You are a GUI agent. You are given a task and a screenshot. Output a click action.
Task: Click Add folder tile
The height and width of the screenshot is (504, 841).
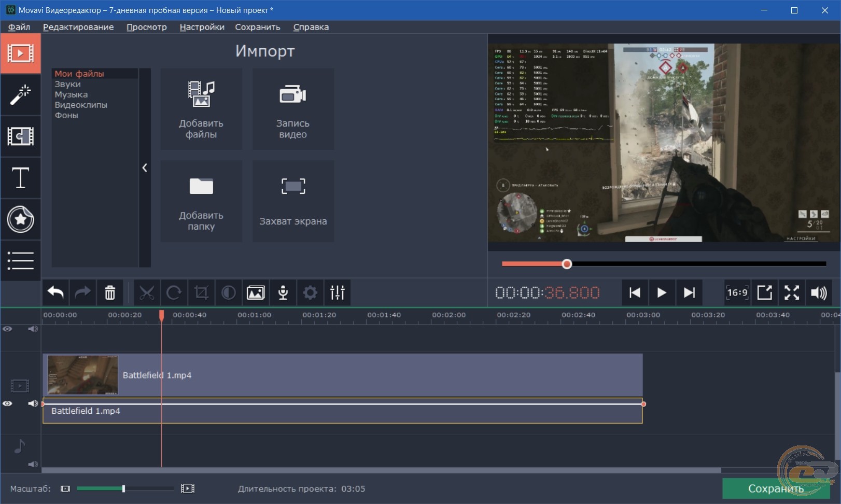[201, 201]
